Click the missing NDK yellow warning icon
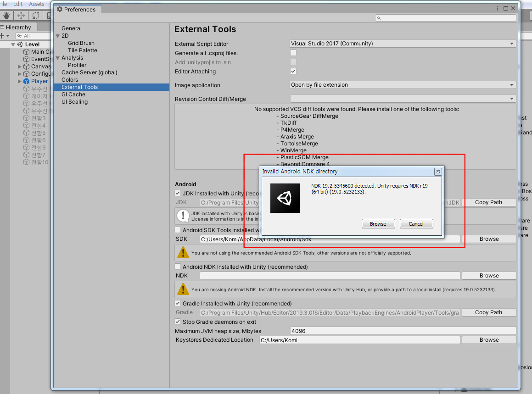Image resolution: width=532 pixels, height=394 pixels. 183,289
